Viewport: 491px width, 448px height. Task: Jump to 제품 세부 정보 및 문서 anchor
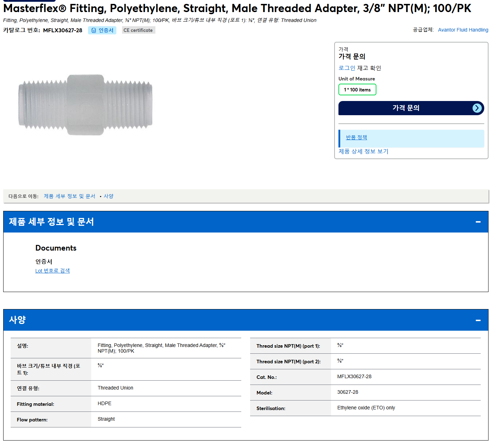point(70,196)
